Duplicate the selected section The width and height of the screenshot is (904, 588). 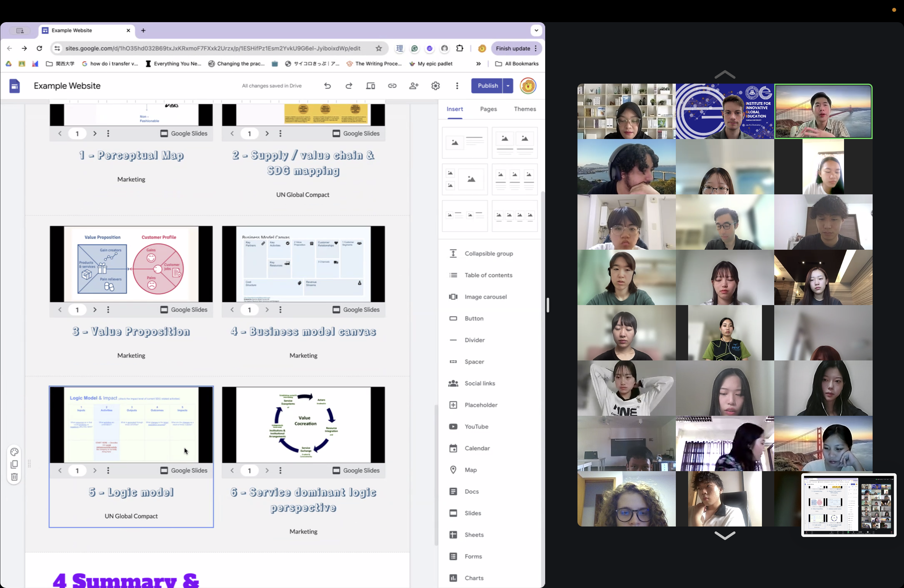click(14, 464)
